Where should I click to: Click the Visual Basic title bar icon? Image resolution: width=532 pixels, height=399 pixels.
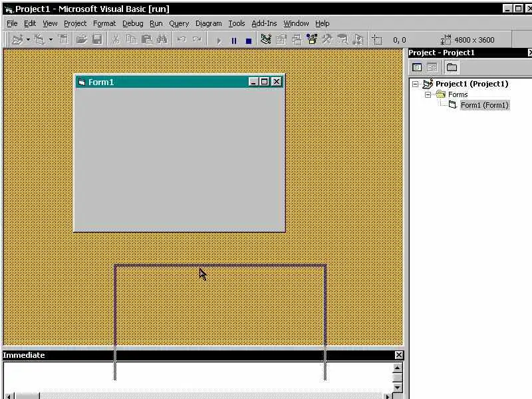(9, 9)
